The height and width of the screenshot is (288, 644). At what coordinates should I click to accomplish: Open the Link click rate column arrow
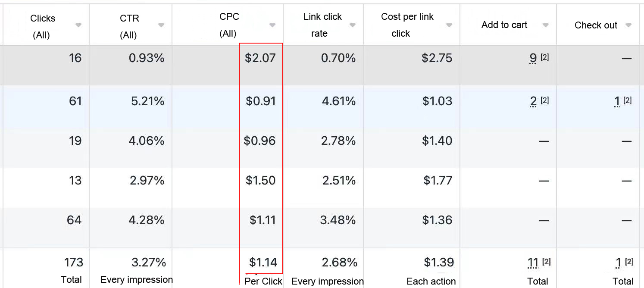pos(353,25)
